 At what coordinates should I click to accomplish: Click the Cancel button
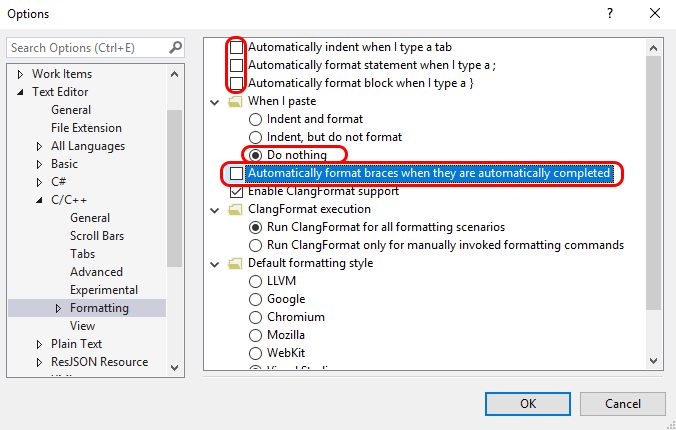coord(623,404)
